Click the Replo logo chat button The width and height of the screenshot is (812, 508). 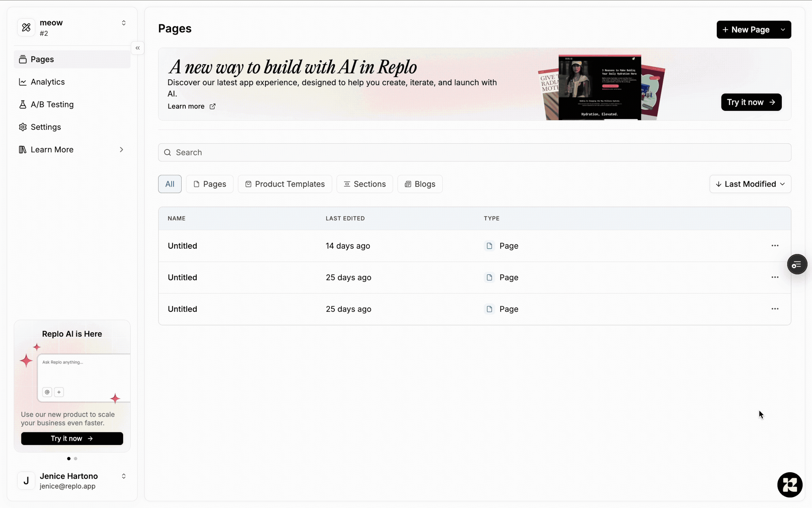click(x=789, y=485)
